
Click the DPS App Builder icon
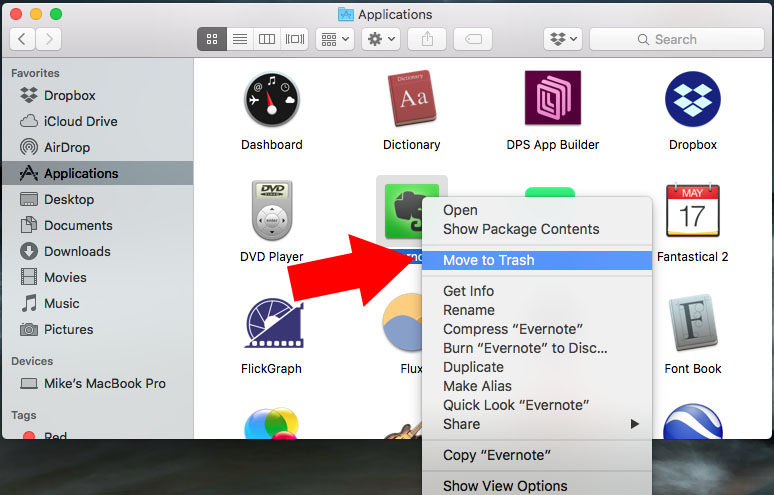(552, 100)
